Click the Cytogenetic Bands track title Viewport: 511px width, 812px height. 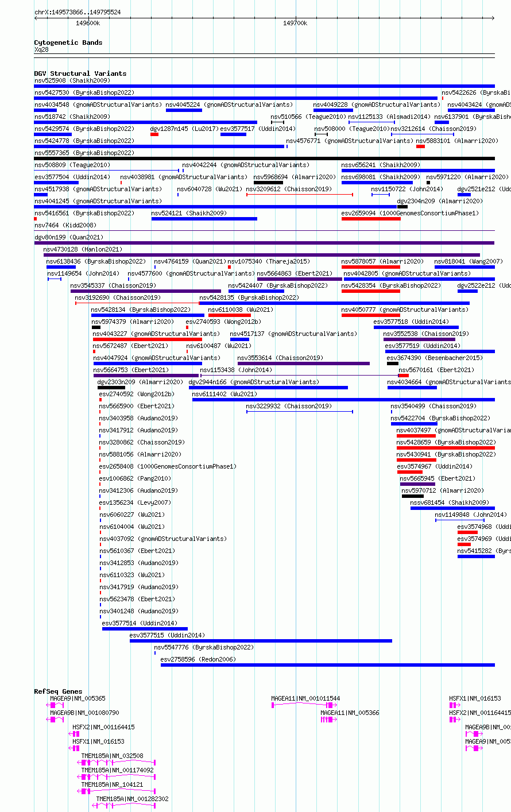click(x=68, y=42)
